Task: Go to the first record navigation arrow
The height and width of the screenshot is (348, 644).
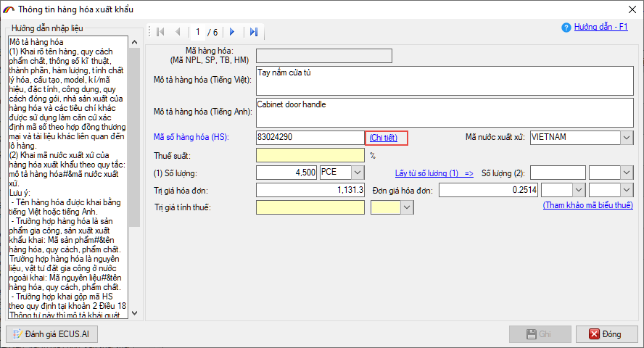Action: (x=160, y=32)
